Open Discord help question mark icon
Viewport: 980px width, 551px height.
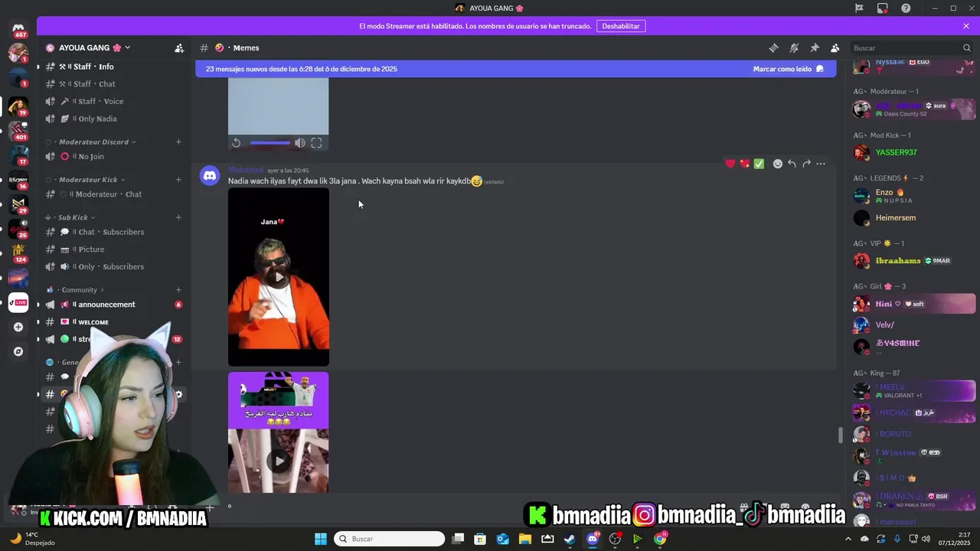click(906, 8)
